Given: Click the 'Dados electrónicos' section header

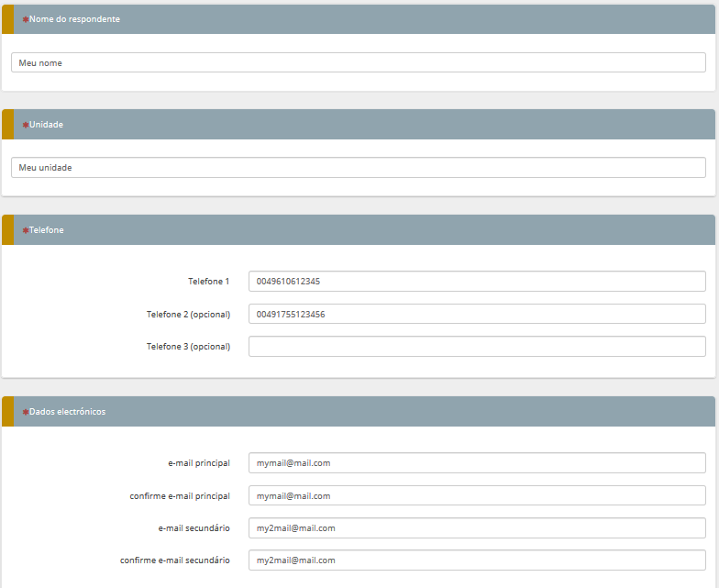Looking at the screenshot, I should pos(67,412).
